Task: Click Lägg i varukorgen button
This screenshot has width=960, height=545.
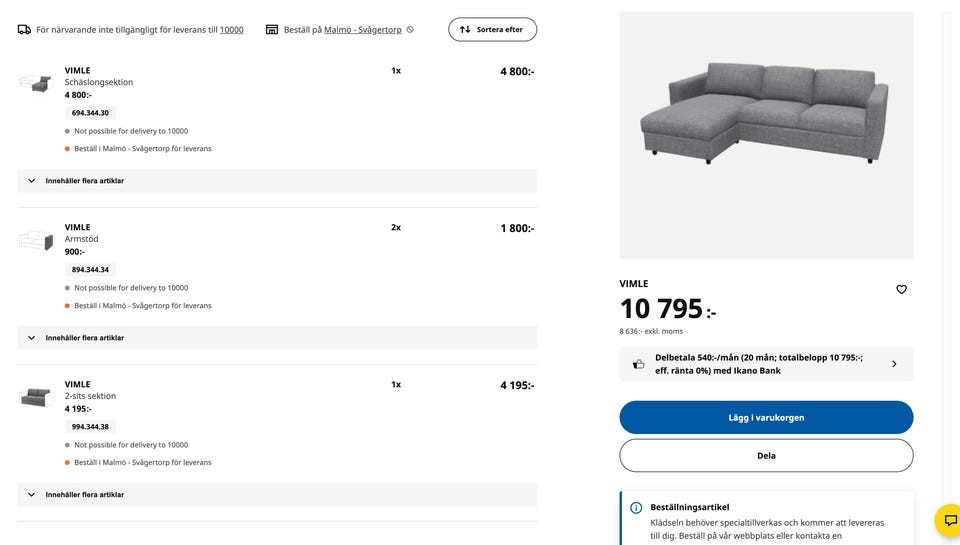Action: [766, 418]
